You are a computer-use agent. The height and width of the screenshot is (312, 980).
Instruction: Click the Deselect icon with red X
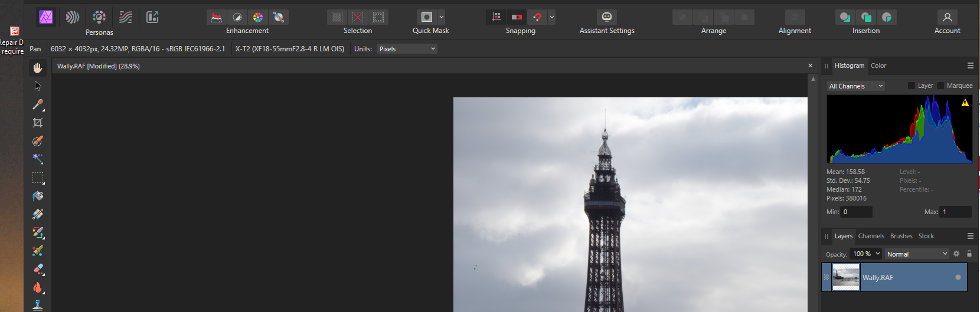click(358, 17)
